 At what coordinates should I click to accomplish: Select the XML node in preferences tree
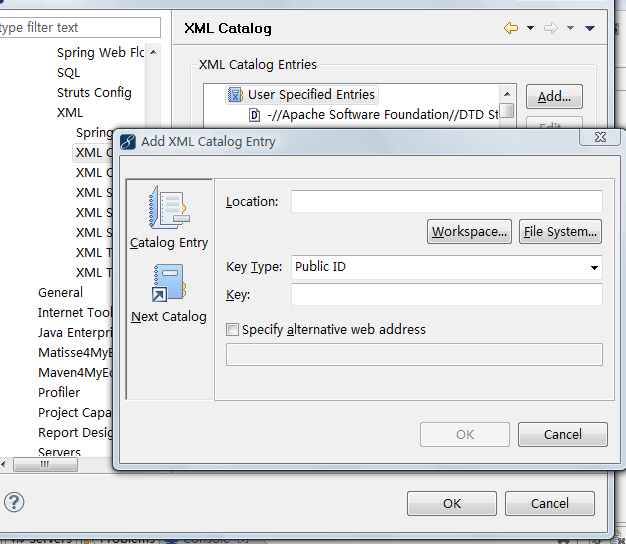(x=70, y=113)
